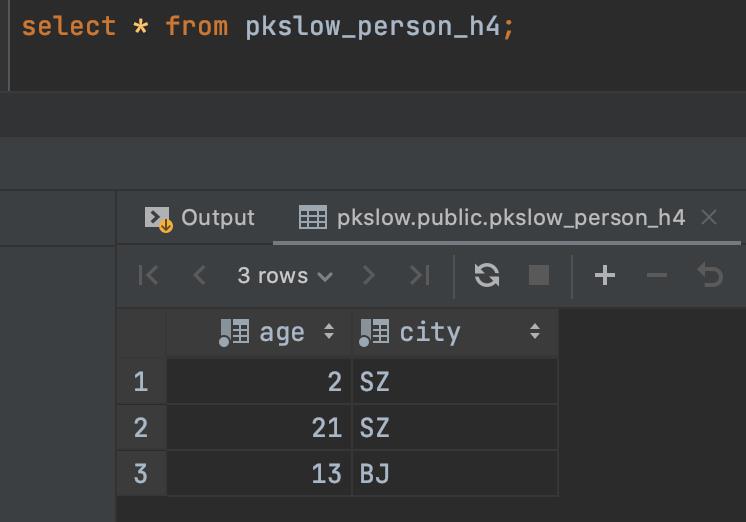Add a new row with plus icon
This screenshot has height=522, width=746.
tap(604, 276)
